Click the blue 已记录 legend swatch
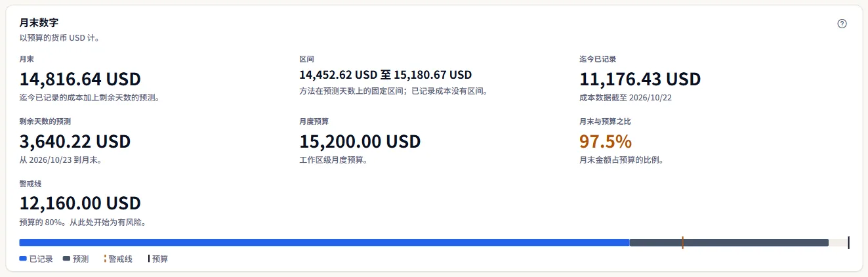This screenshot has height=277, width=868. 23,259
